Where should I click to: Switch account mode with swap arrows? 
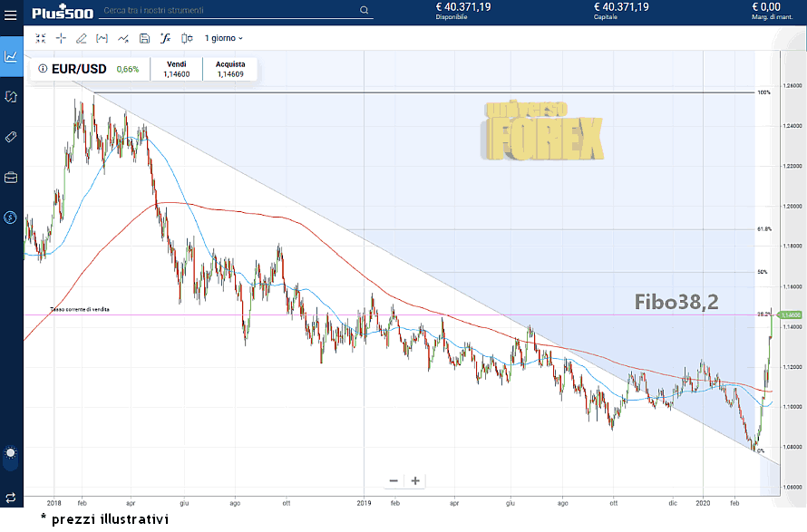click(x=11, y=498)
